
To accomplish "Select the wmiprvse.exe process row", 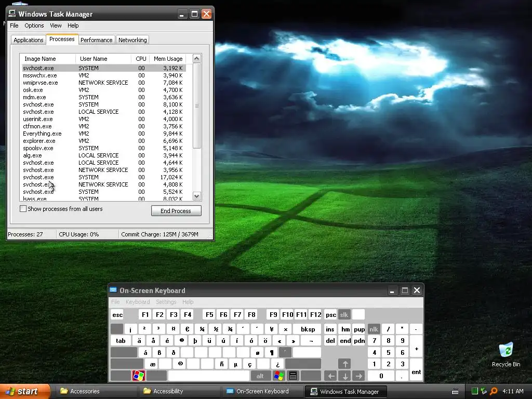I will (104, 83).
